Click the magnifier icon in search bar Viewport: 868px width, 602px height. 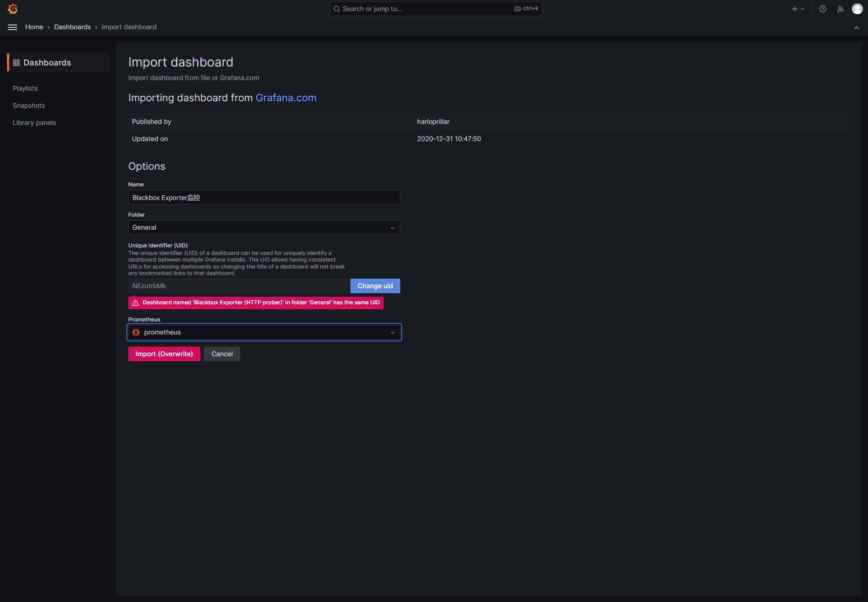[x=337, y=9]
